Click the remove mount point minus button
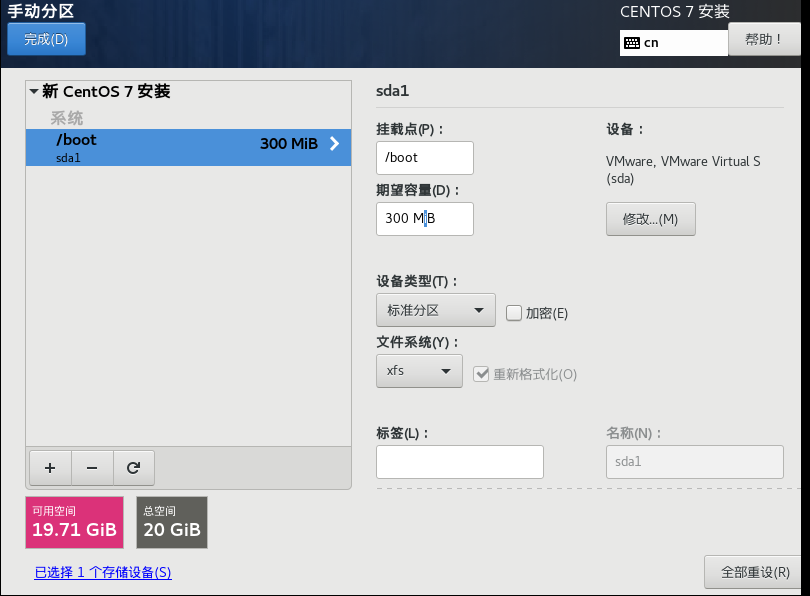Image resolution: width=810 pixels, height=596 pixels. click(x=92, y=468)
